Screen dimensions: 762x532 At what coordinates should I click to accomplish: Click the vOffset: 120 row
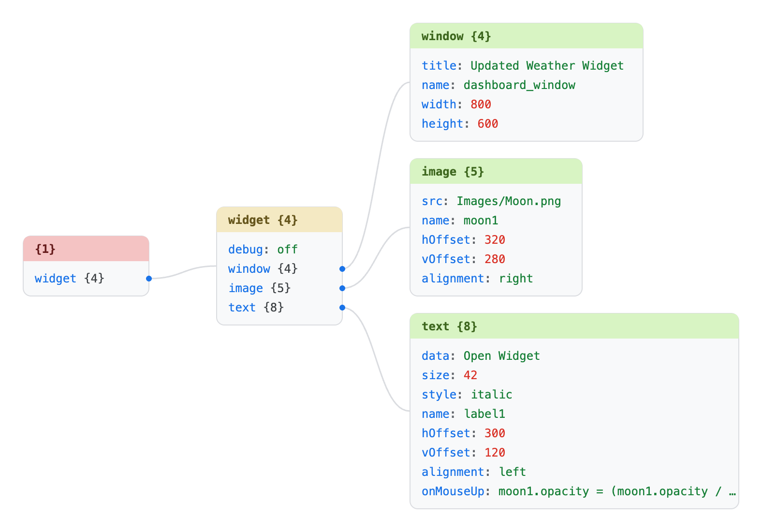point(574,453)
